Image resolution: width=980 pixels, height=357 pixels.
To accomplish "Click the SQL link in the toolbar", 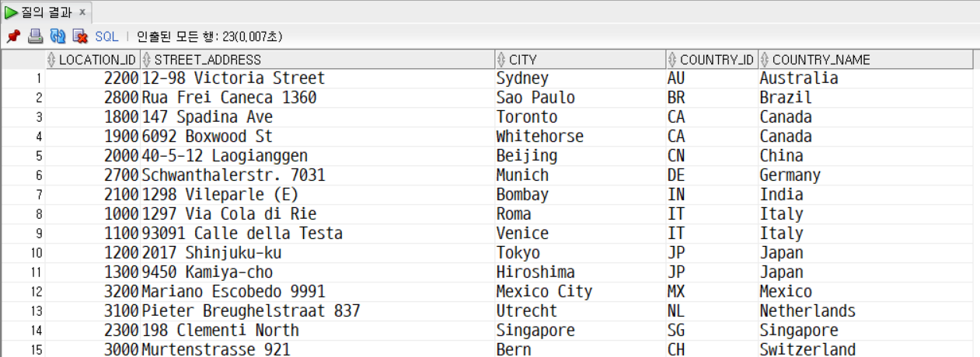I will point(106,36).
